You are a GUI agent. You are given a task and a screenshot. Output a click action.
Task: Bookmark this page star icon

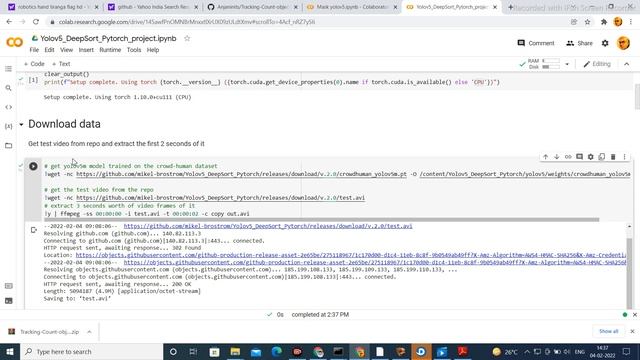[587, 22]
